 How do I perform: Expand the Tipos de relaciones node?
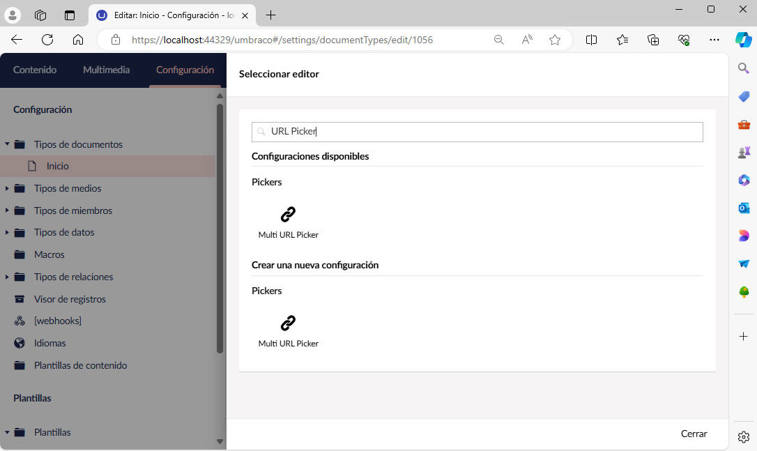[x=7, y=277]
